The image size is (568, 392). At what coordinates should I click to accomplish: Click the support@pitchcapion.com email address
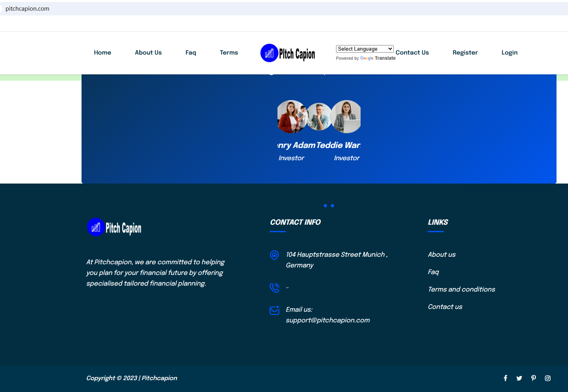328,320
